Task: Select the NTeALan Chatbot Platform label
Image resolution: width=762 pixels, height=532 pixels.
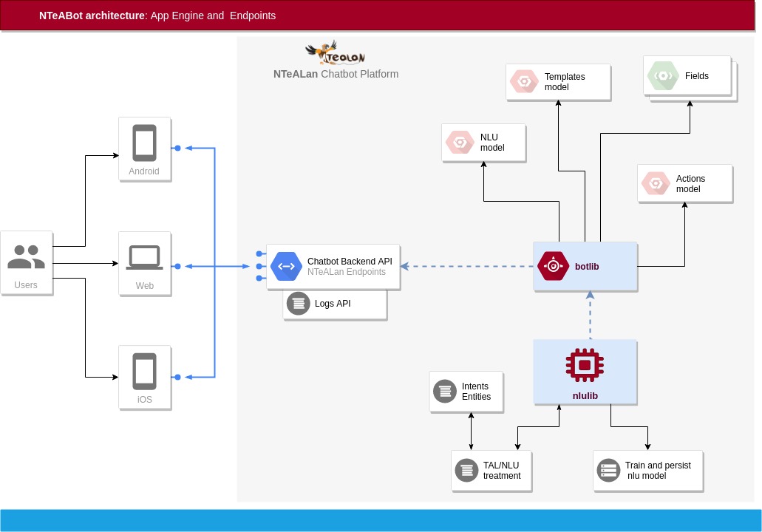Action: pyautogui.click(x=336, y=74)
